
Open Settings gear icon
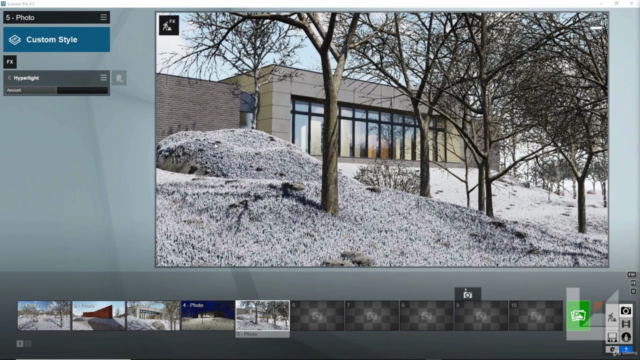612,349
